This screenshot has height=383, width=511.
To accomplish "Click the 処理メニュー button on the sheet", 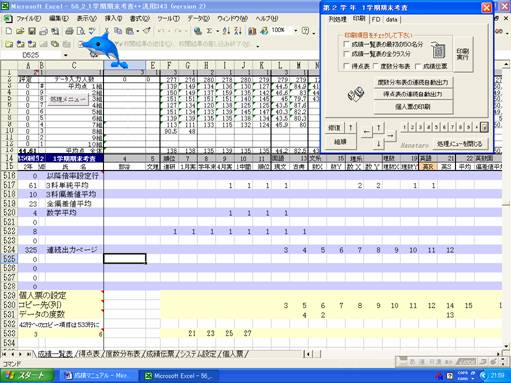I will point(68,99).
